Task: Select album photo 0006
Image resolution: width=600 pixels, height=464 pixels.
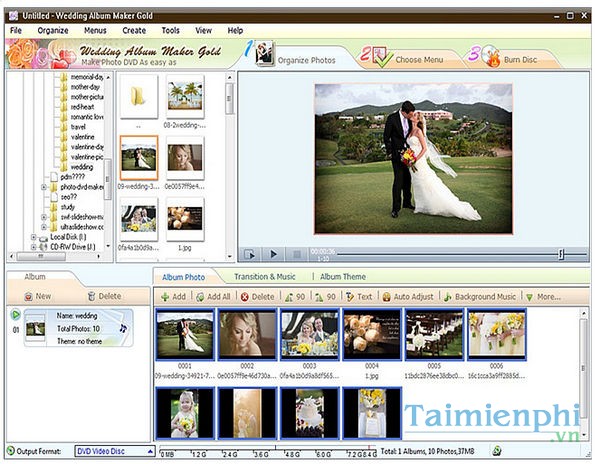Action: [x=497, y=335]
